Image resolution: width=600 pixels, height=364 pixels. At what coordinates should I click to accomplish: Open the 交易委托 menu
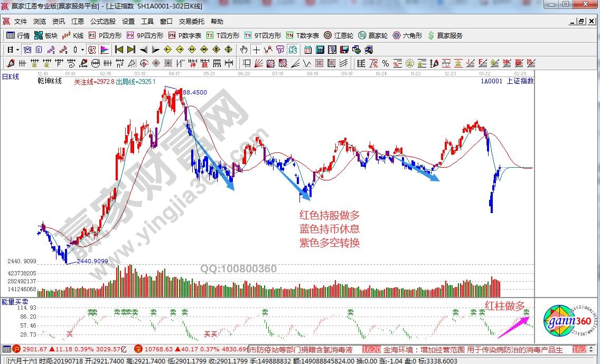pyautogui.click(x=191, y=22)
